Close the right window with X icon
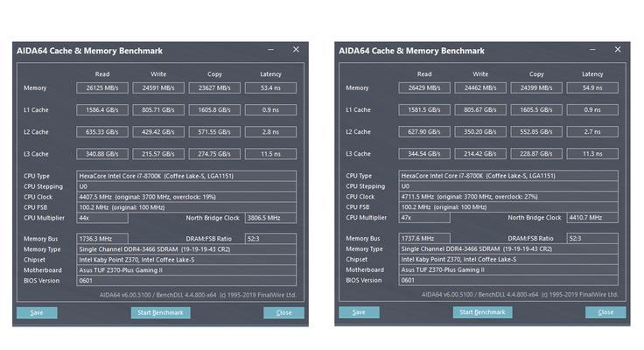The height and width of the screenshot is (350, 644). click(x=618, y=50)
